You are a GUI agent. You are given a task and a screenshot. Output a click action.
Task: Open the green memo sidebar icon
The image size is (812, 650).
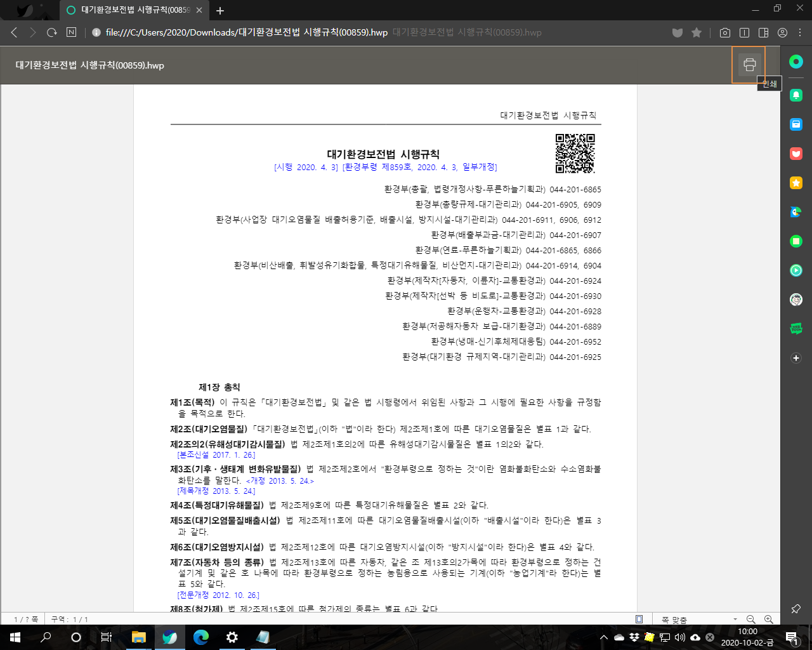[796, 241]
